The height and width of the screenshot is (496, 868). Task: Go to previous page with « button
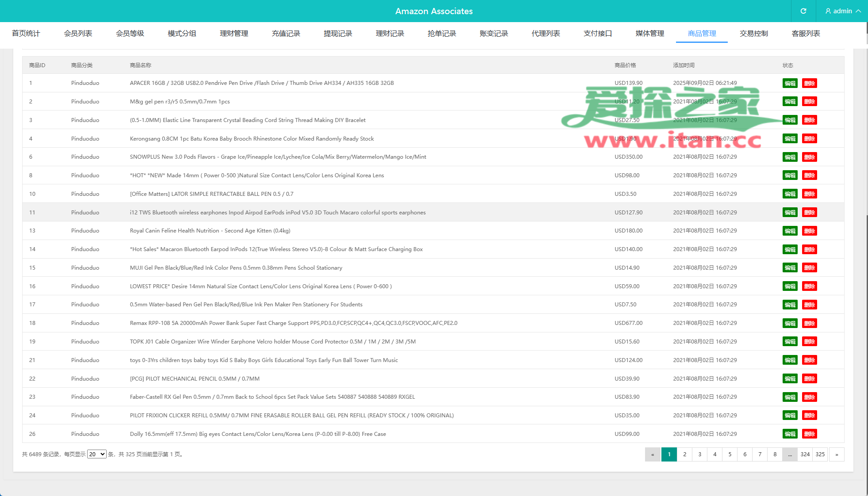tap(653, 454)
